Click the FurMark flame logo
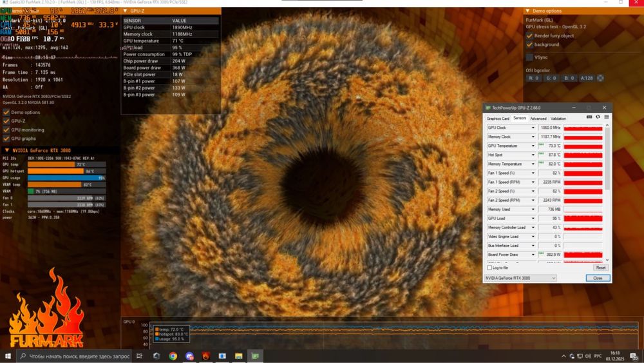Image resolution: width=644 pixels, height=363 pixels. [x=46, y=309]
